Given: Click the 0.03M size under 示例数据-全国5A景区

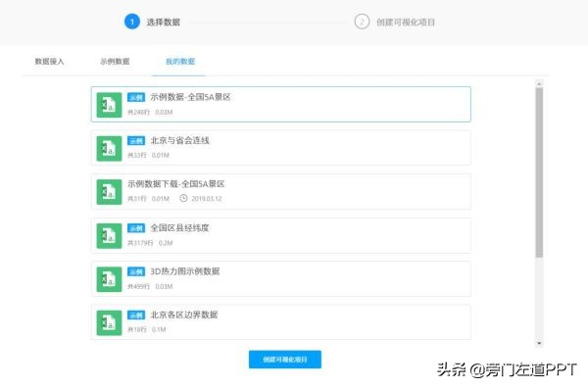Looking at the screenshot, I should coord(164,112).
